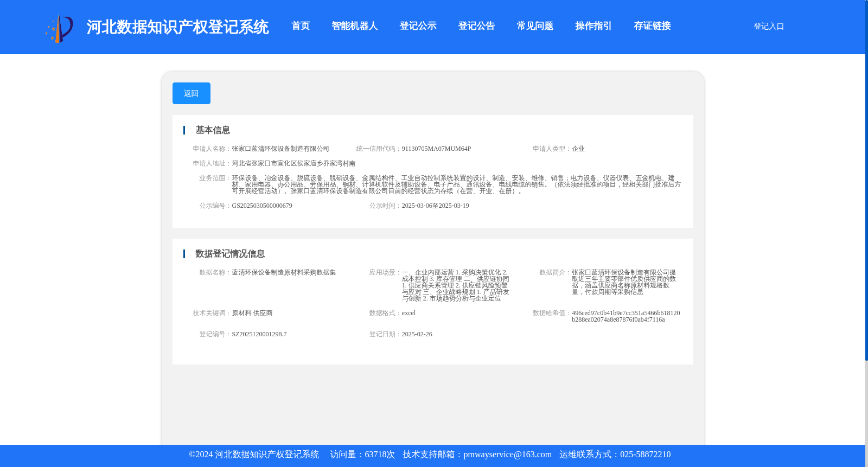The height and width of the screenshot is (467, 868).
Task: Select keywords value 原材料 供应商
Action: [252, 313]
